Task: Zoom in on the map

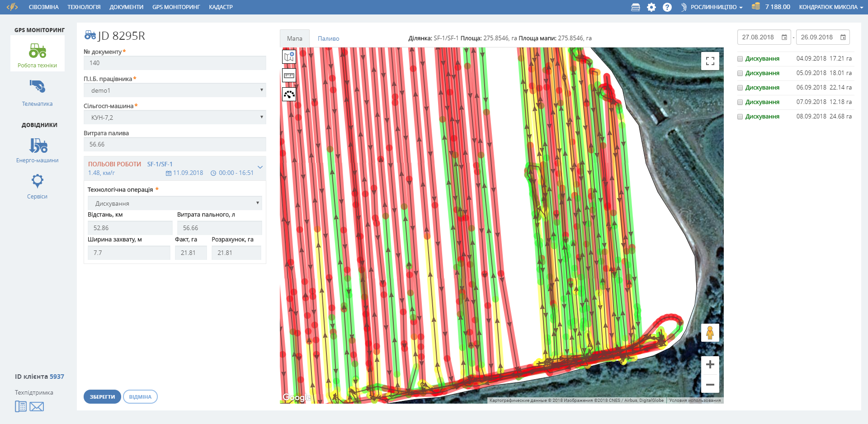Action: coord(710,364)
